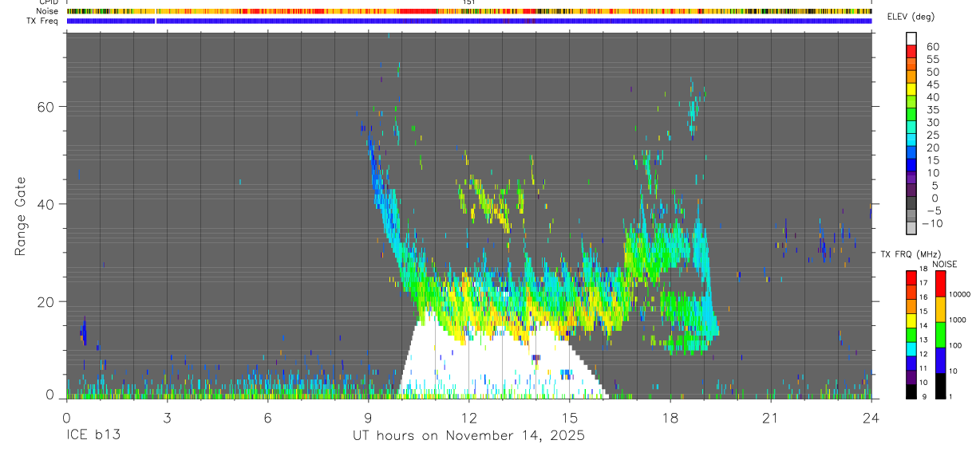The image size is (980, 452).
Task: Pick the blue segment of the NOISE colorbar
Action: coord(940,360)
